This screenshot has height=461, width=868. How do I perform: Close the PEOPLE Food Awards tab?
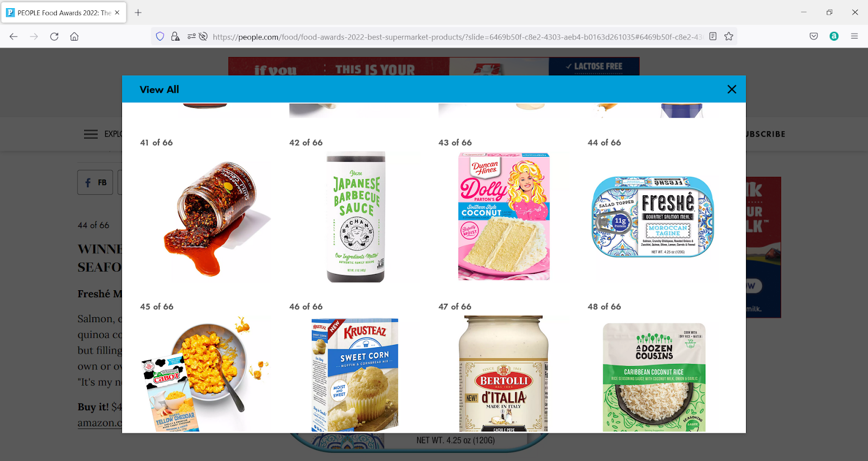click(x=117, y=12)
